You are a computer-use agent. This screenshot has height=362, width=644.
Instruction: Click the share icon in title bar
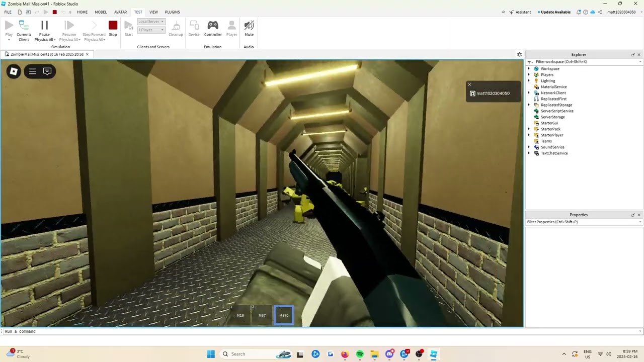(x=600, y=12)
